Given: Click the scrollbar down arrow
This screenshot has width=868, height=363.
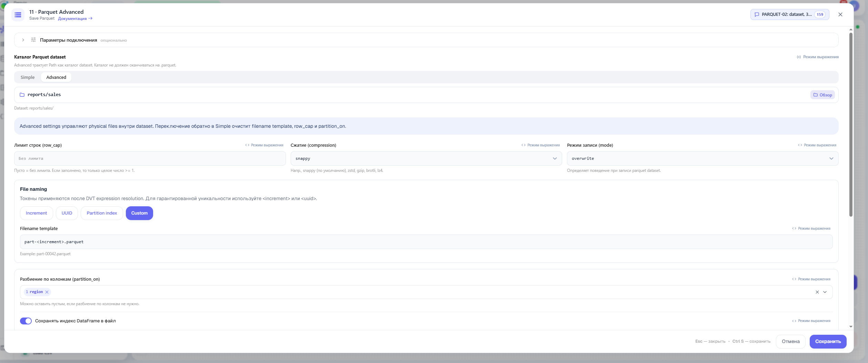Looking at the screenshot, I should (x=851, y=326).
